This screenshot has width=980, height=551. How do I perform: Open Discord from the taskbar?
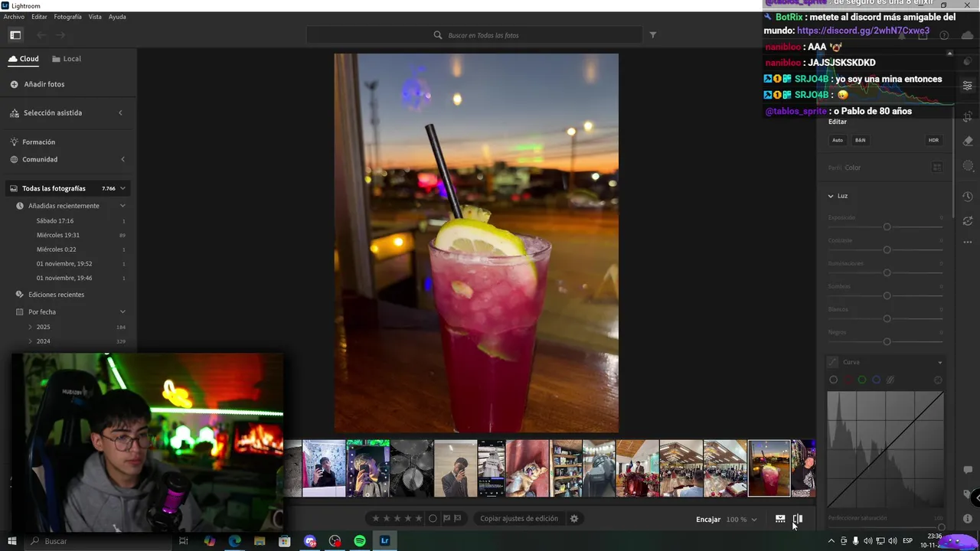point(310,541)
